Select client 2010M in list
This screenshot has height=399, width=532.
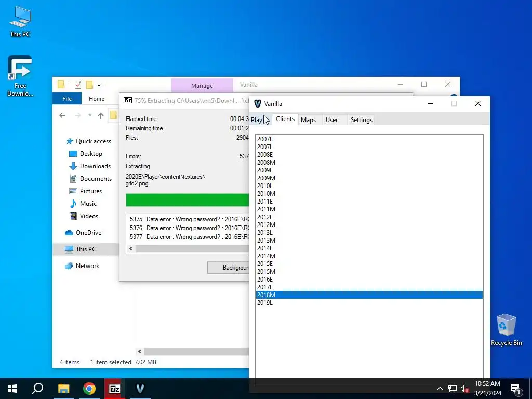coord(369,194)
